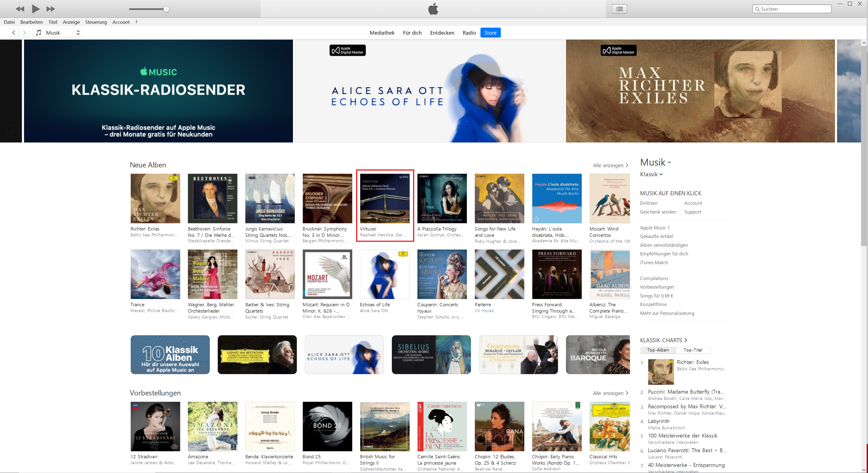868x473 pixels.
Task: Go back with the left arrow
Action: pyautogui.click(x=14, y=33)
